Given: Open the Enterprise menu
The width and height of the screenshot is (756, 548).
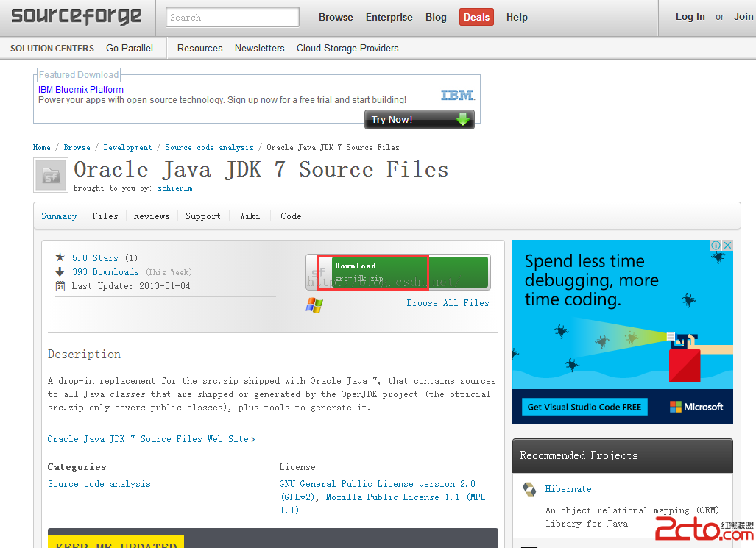Looking at the screenshot, I should 389,18.
